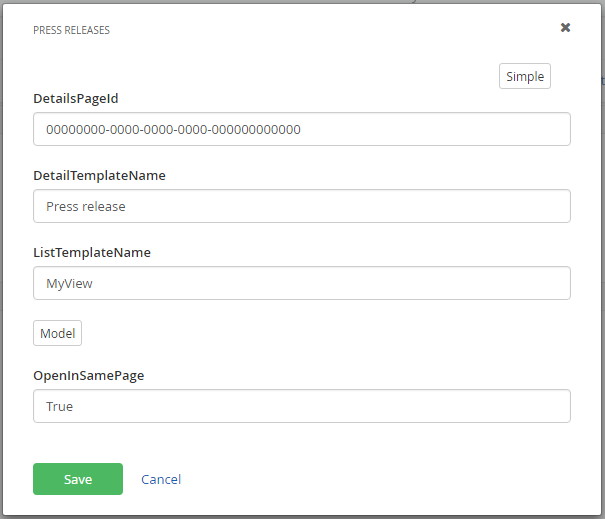Place cursor on the 'MyView' value
The height and width of the screenshot is (519, 605).
[x=69, y=284]
